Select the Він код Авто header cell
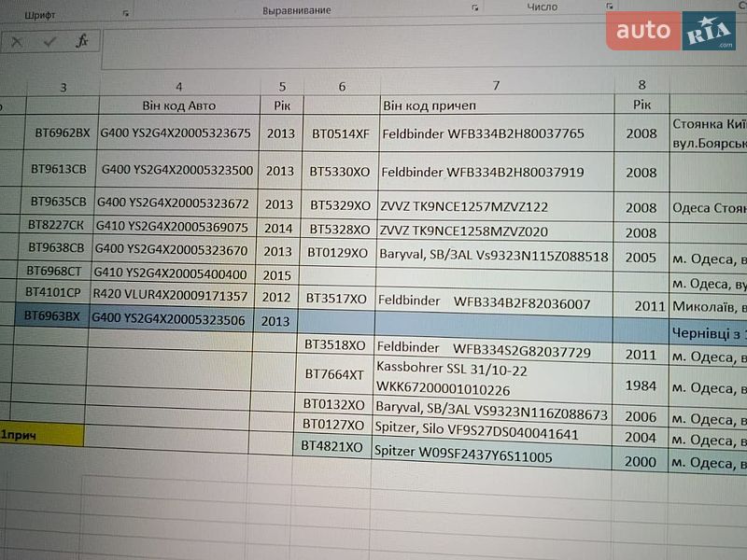747x560 pixels. click(179, 105)
